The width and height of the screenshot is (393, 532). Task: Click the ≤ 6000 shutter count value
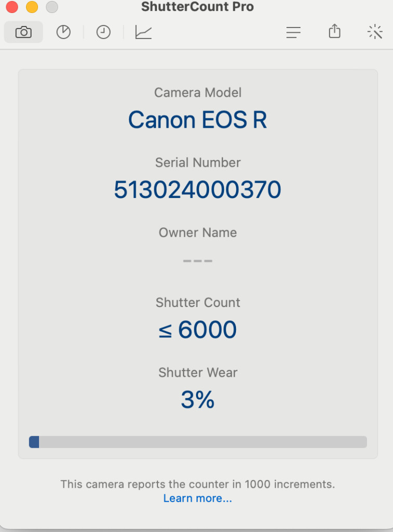[198, 329]
